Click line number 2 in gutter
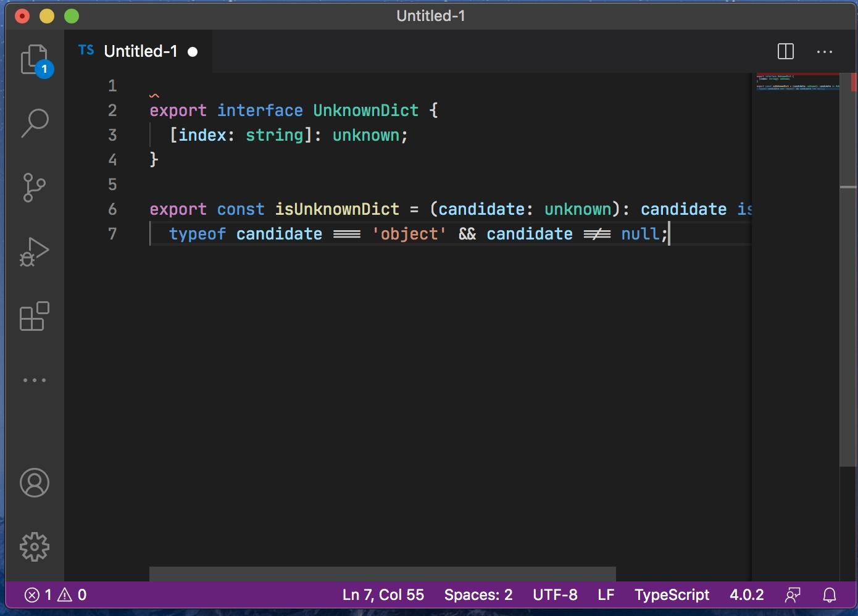The image size is (858, 616). pyautogui.click(x=112, y=110)
